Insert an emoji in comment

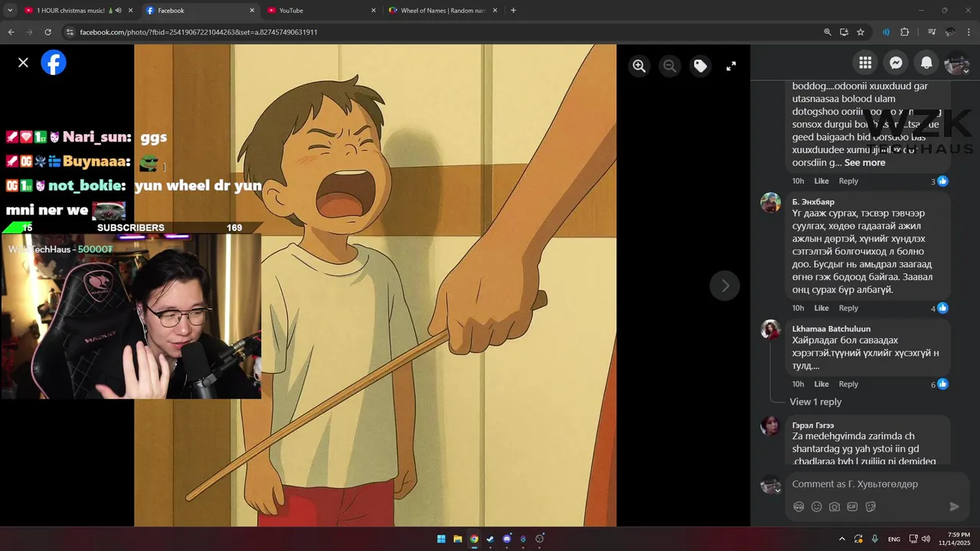[x=816, y=507]
